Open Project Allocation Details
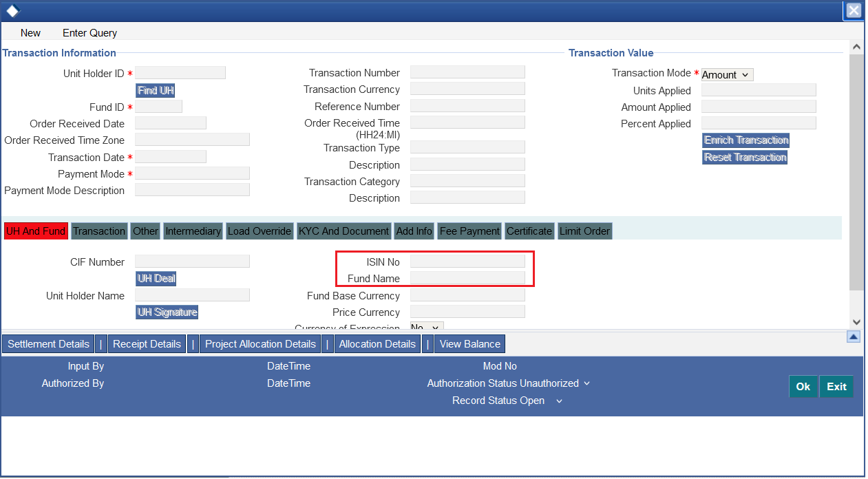Screen dimensions: 868x479 260,344
